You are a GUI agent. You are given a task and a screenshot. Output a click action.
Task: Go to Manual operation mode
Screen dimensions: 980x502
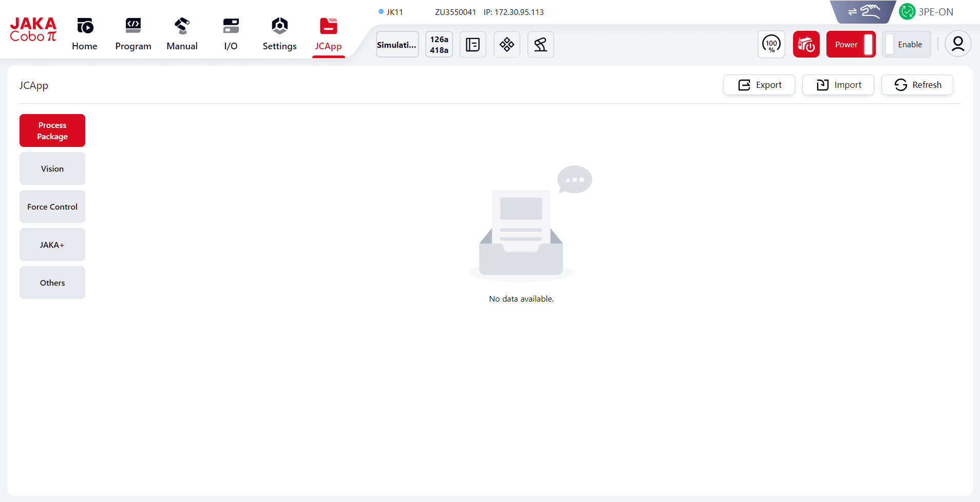tap(182, 34)
